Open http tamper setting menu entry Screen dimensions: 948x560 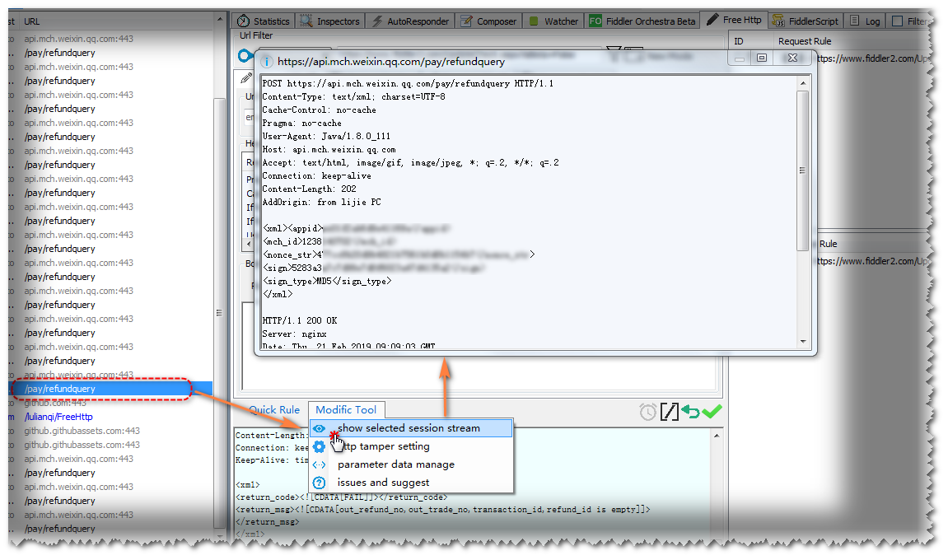pos(411,446)
